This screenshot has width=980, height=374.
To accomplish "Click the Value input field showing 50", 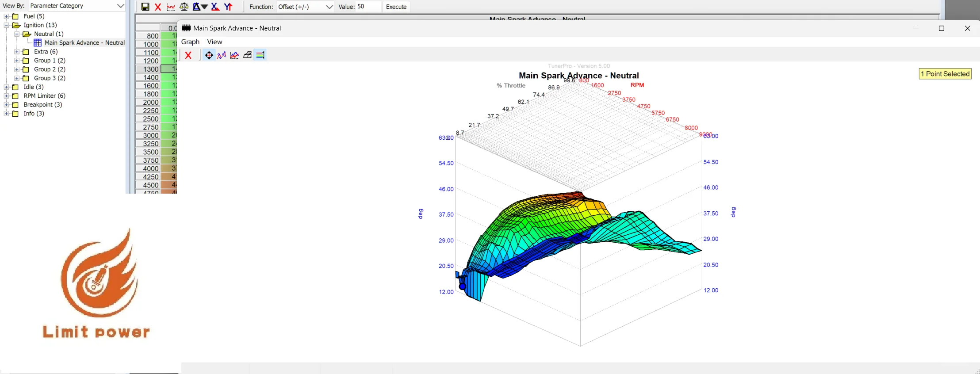I will click(x=368, y=7).
